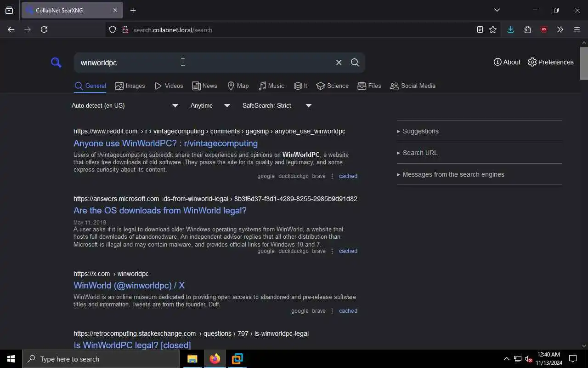Viewport: 588px width, 368px height.
Task: Open the Auto-detect (en-US) language dropdown
Action: coord(125,105)
